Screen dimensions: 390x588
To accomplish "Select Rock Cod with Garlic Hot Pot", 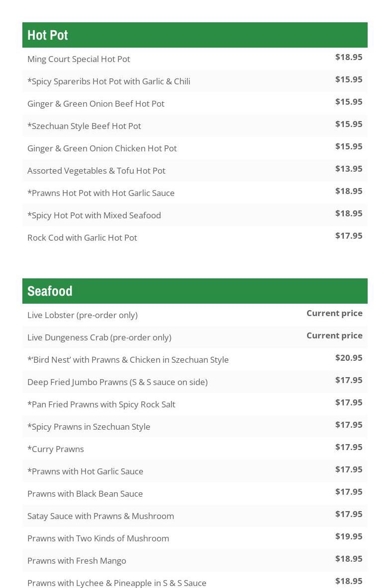I will pyautogui.click(x=82, y=238).
